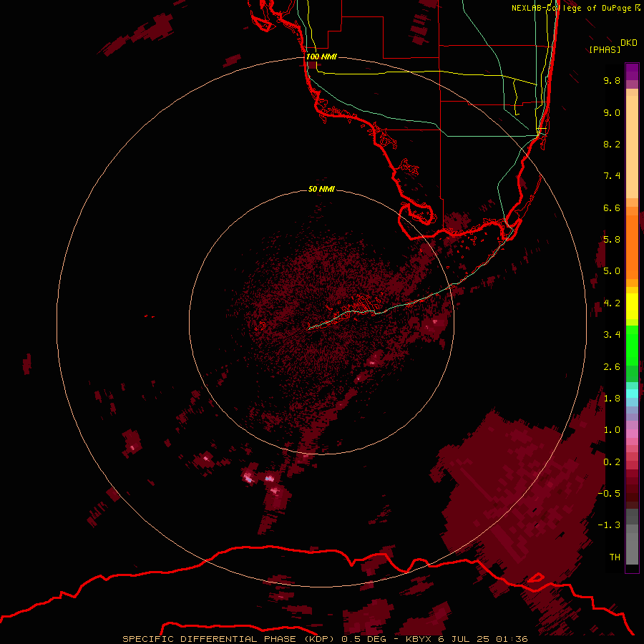Select the 5.8 scale value

[612, 240]
